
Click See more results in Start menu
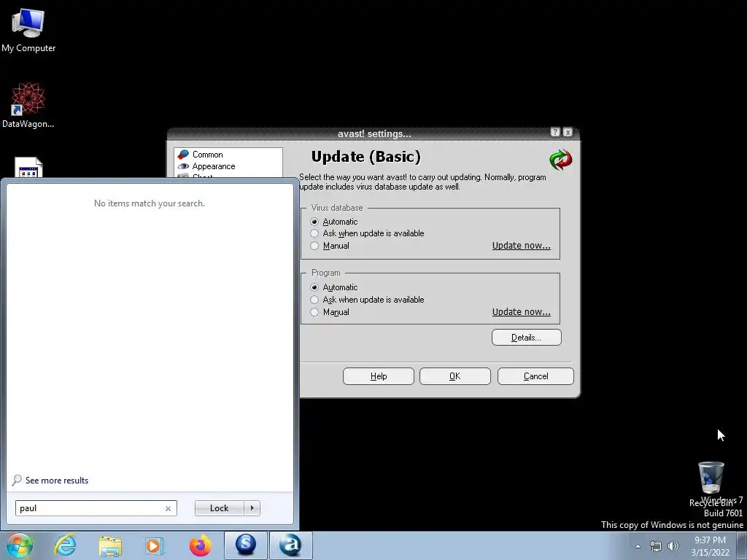50,480
